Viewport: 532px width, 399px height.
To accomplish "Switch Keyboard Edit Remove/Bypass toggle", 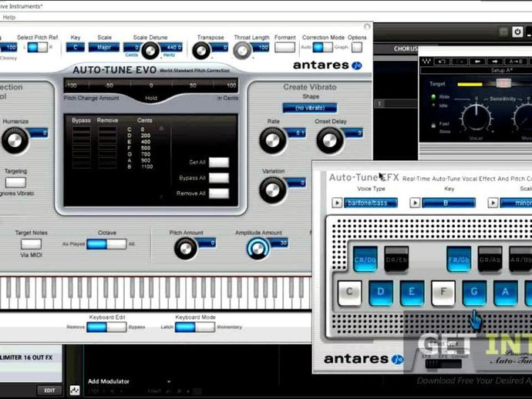I will pos(106,327).
